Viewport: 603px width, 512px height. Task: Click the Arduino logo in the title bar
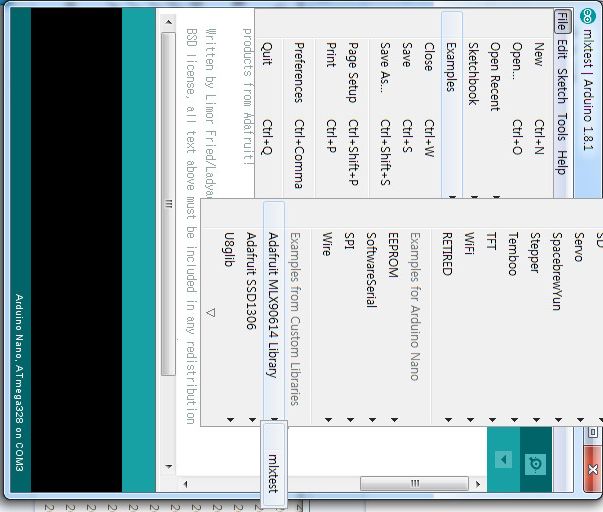[588, 17]
